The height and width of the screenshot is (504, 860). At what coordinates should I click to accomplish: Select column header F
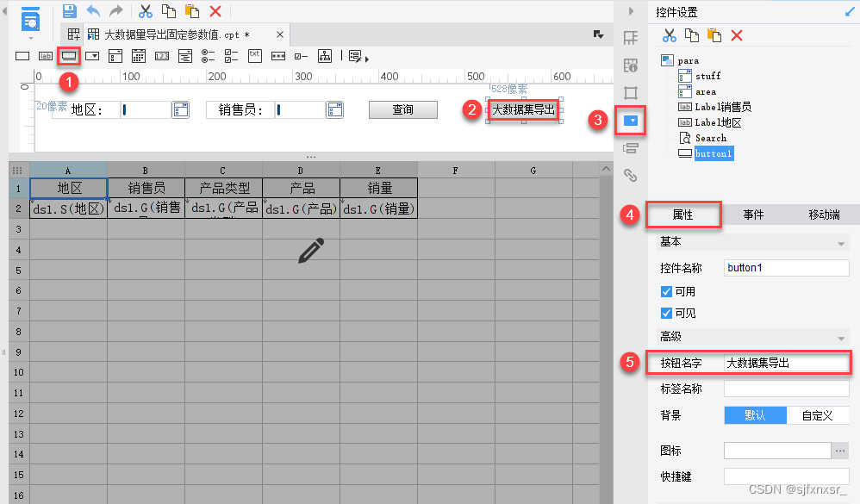point(456,171)
